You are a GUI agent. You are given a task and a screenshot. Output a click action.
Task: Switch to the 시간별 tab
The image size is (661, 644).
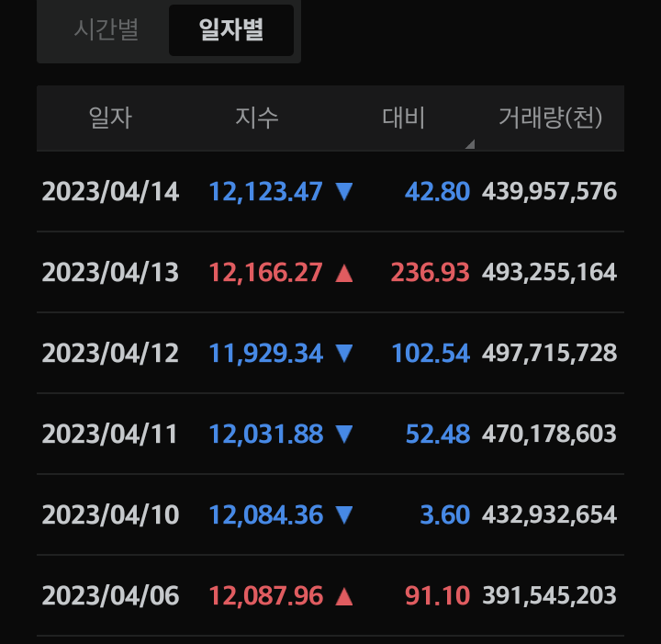point(106,30)
